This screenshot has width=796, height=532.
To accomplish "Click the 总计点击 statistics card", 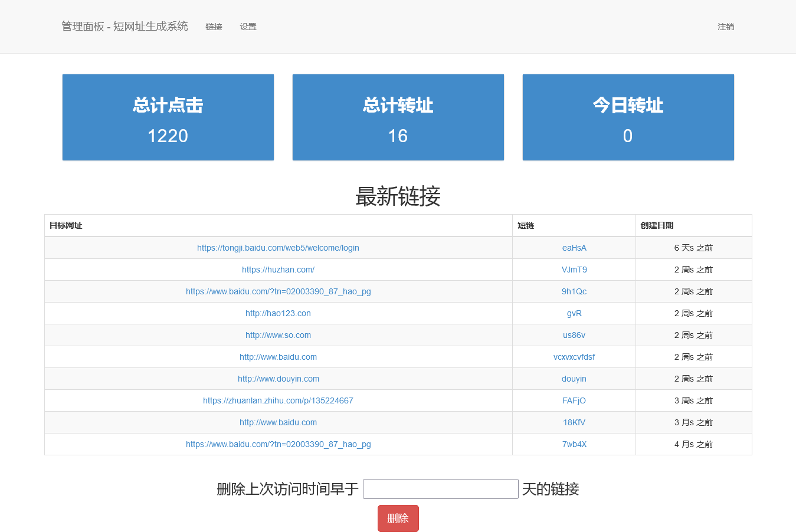I will (x=168, y=117).
